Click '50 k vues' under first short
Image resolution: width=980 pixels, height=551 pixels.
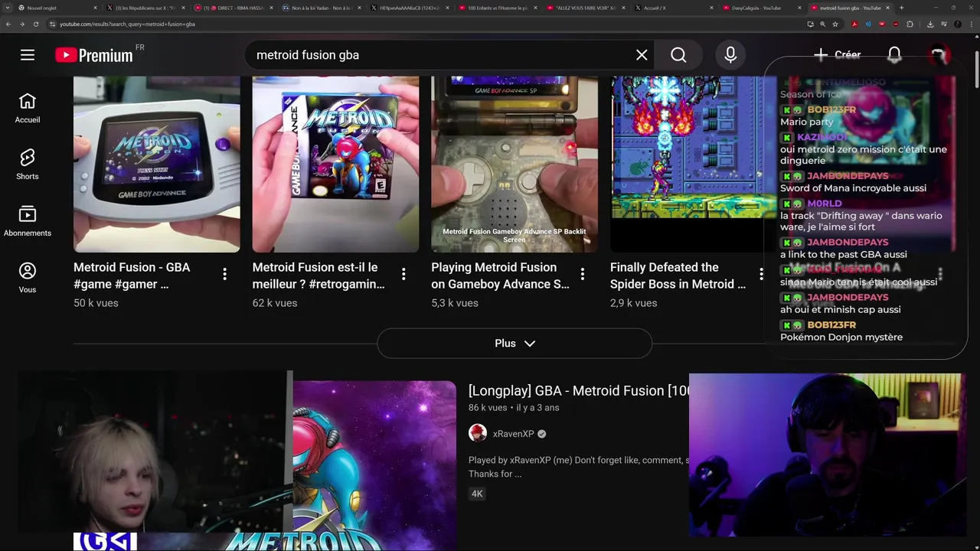pos(96,303)
